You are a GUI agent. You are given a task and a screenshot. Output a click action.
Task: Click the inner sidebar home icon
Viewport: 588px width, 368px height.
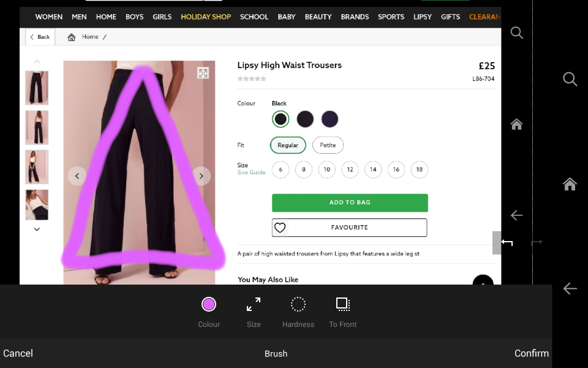(x=516, y=124)
